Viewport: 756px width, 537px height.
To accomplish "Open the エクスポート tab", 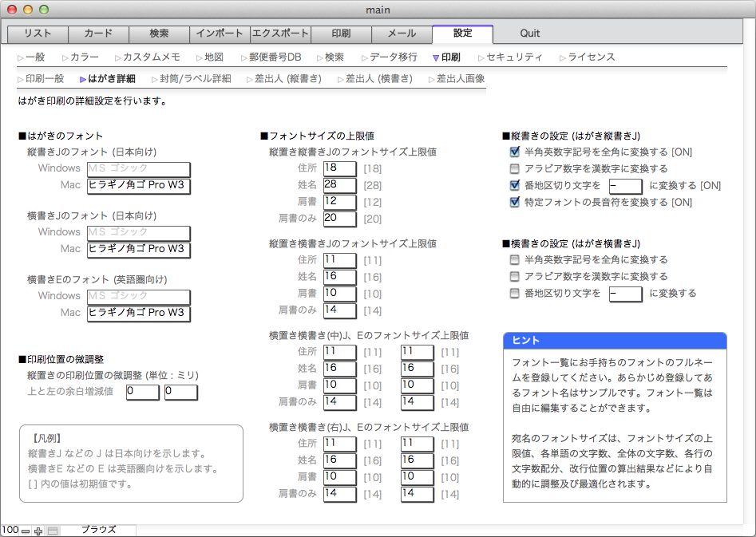I will [279, 34].
